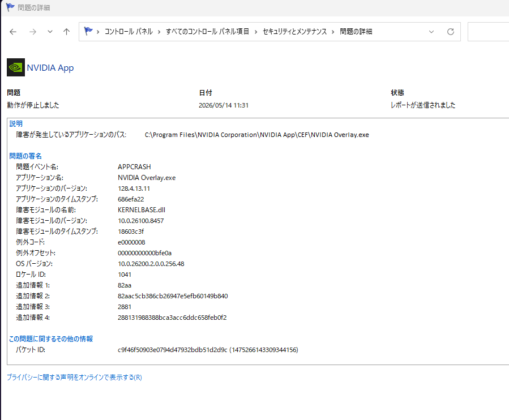Click the 問題イベント名 label

[37, 167]
